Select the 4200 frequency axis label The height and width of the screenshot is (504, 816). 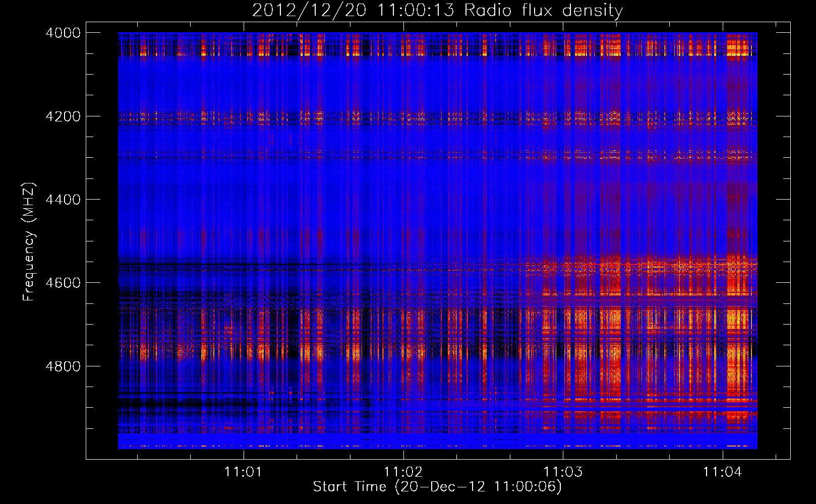tap(63, 116)
